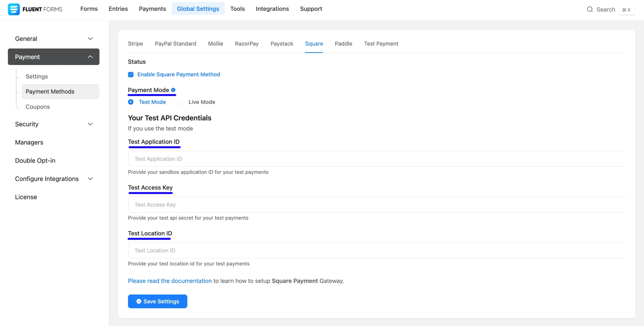644x326 pixels.
Task: Switch to the RazorPay tab
Action: click(247, 44)
